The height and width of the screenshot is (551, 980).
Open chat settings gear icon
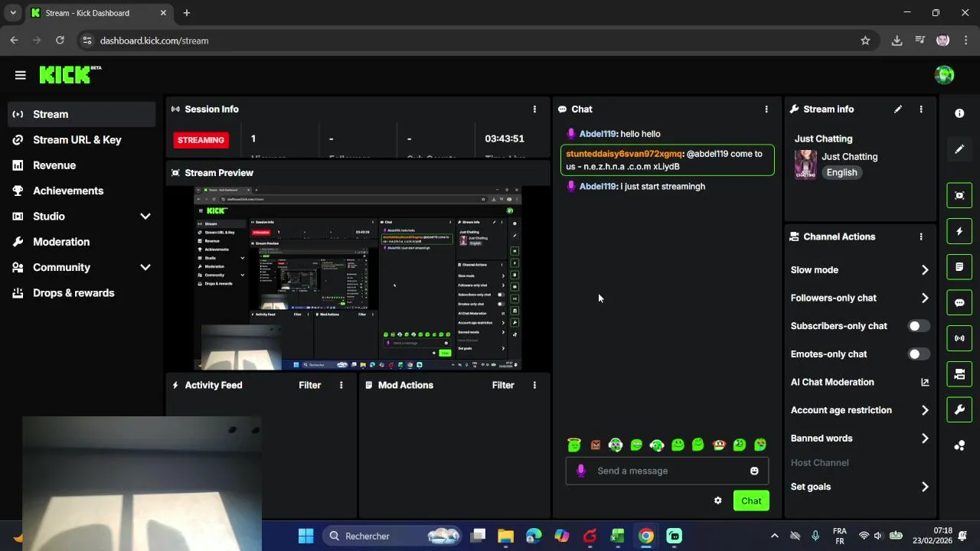[x=717, y=500]
